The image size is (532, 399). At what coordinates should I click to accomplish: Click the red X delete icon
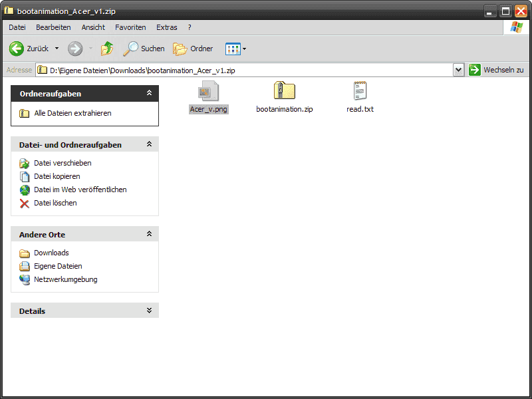25,203
